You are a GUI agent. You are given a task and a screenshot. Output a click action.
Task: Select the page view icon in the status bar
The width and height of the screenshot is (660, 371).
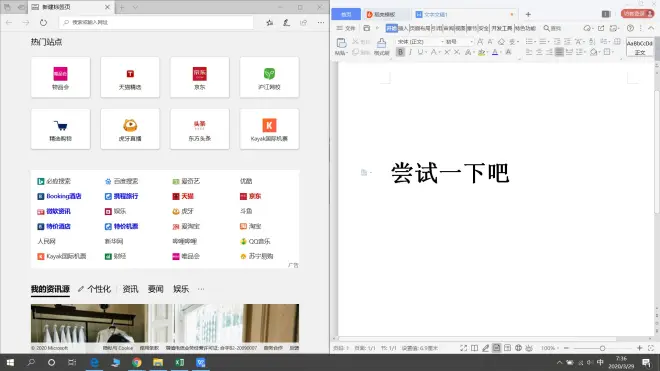point(497,348)
